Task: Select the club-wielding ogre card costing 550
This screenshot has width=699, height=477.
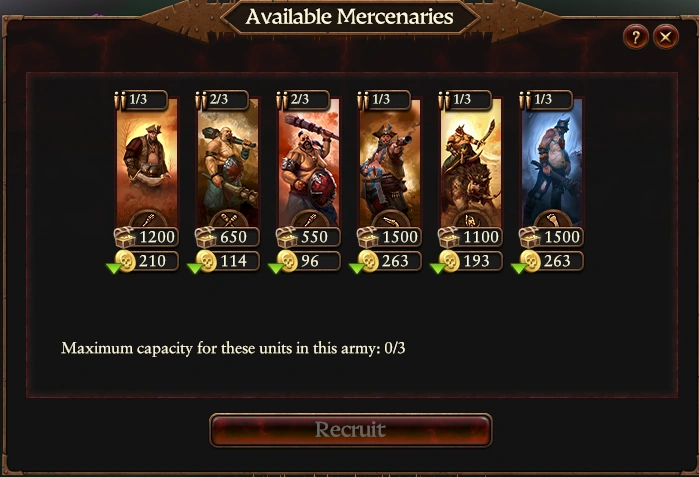Action: [x=309, y=163]
